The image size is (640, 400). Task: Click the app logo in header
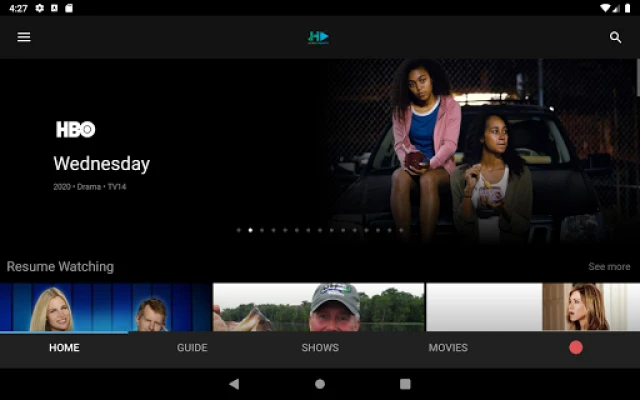pyautogui.click(x=318, y=37)
